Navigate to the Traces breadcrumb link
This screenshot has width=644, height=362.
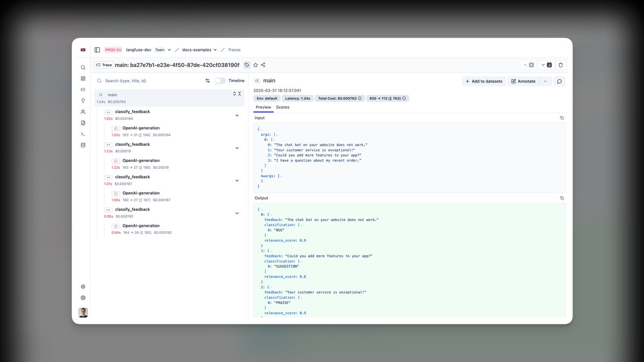(x=235, y=50)
